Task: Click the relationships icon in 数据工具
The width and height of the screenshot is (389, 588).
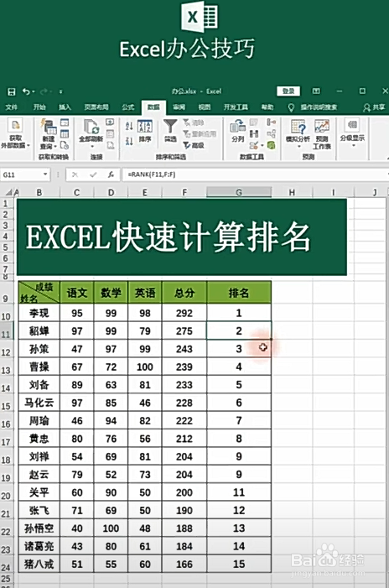Action: 272,134
